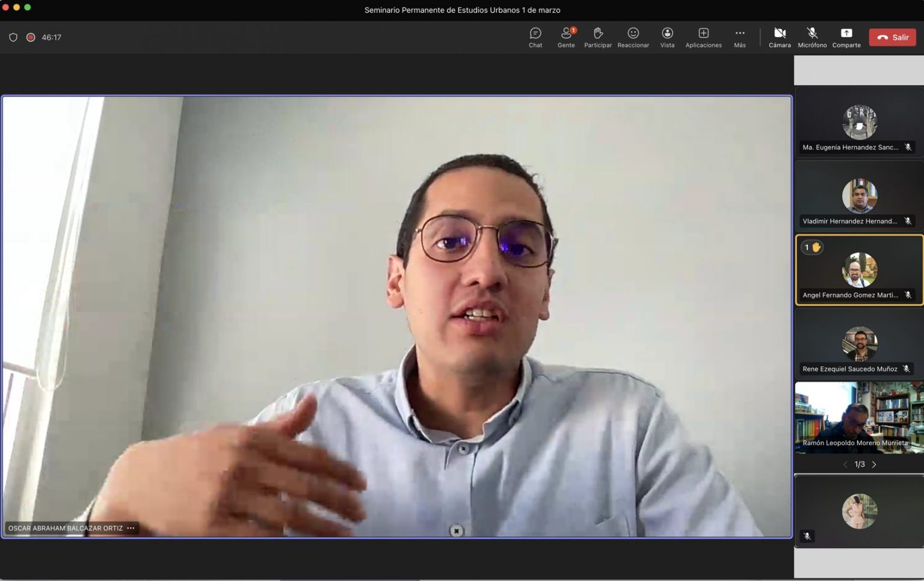Select Ramón Leopoldo Moreno Murrieta video thumbnail

tap(859, 417)
